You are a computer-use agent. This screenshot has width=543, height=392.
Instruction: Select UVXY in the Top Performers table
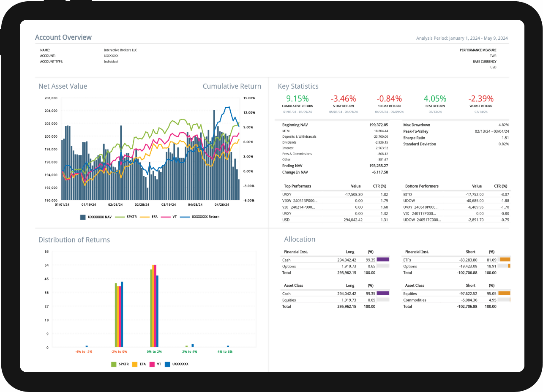(287, 194)
